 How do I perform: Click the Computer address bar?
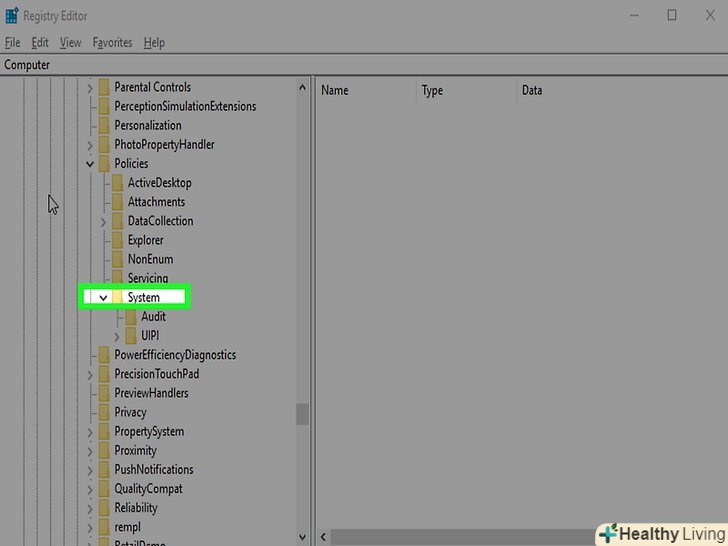[x=364, y=65]
